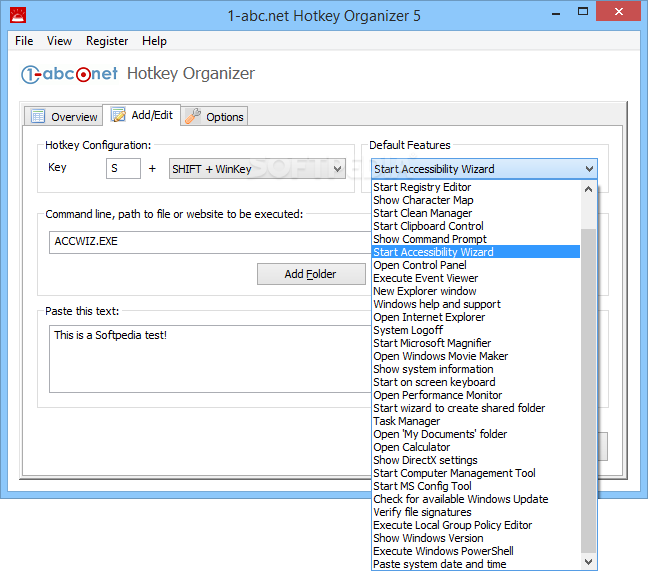
Task: Maximize the Hotkey Organizer window
Action: (x=583, y=12)
